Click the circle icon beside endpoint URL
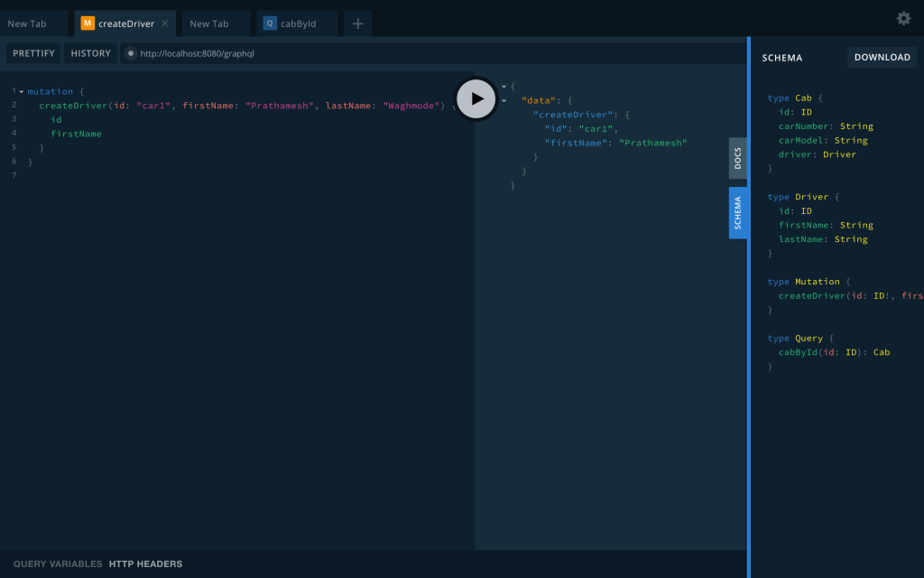This screenshot has width=924, height=578. point(131,53)
